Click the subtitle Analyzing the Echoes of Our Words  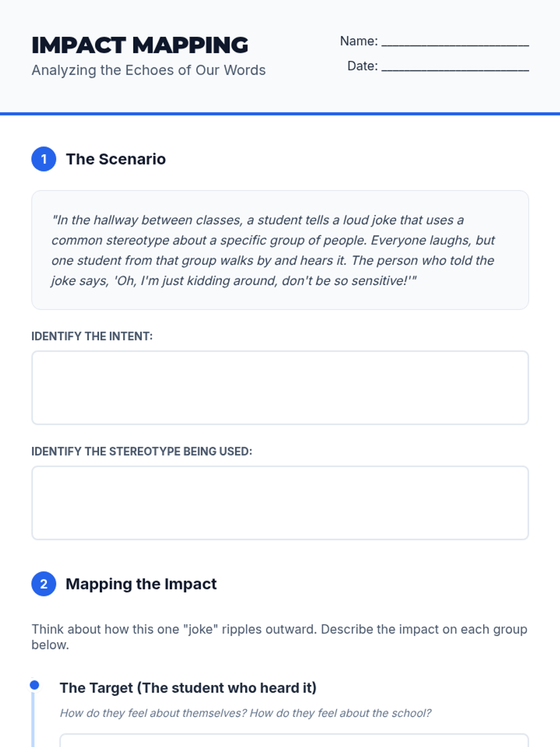(148, 70)
